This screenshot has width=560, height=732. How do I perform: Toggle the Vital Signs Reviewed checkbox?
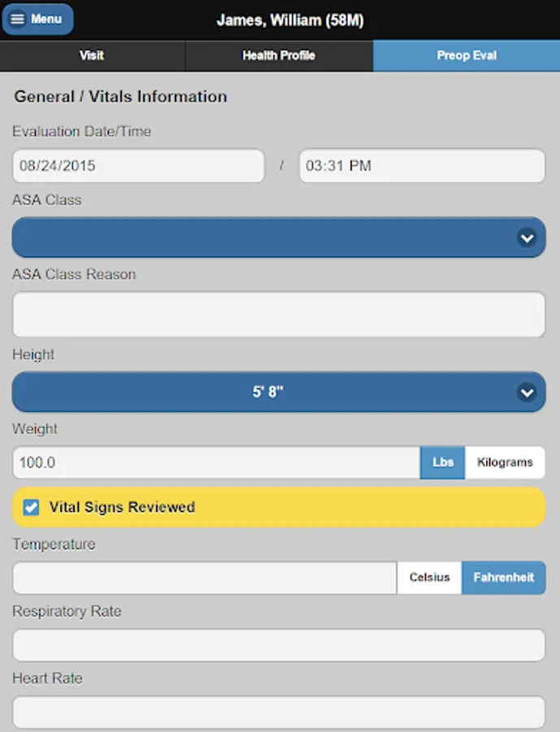pos(31,508)
